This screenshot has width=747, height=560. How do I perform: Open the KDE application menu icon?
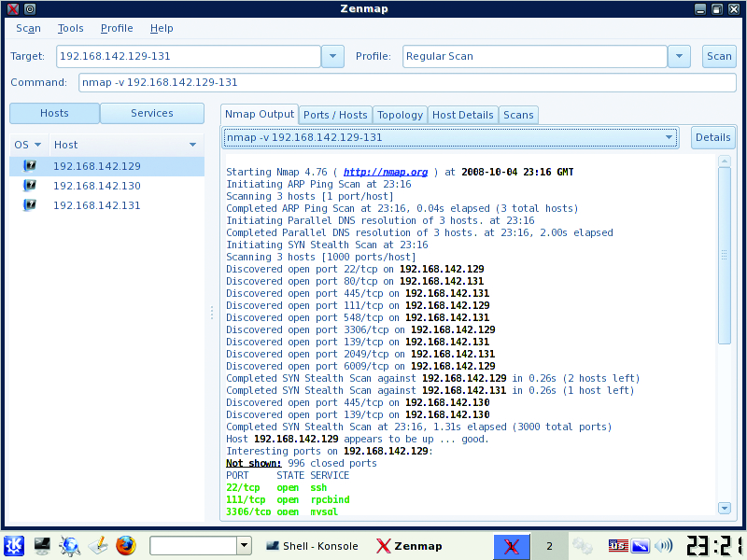pos(13,546)
